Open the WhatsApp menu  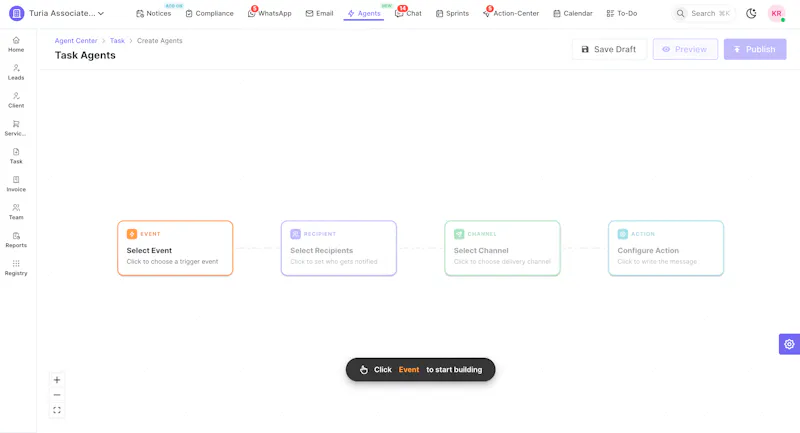click(269, 13)
